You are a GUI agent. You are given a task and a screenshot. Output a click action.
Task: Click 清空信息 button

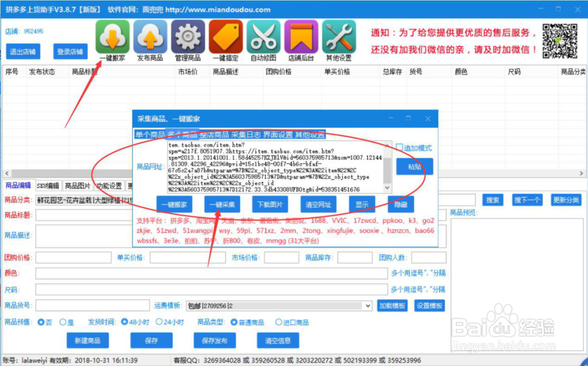pos(278,341)
